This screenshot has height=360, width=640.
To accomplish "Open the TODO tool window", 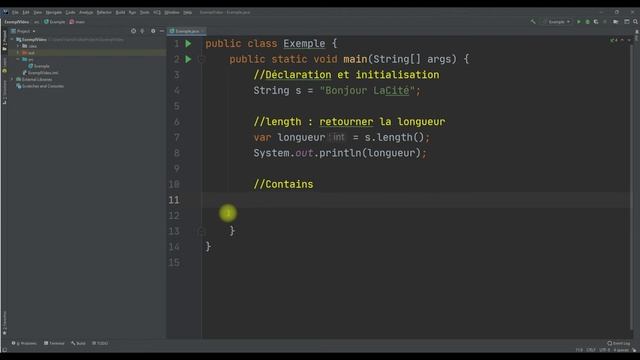I will coord(100,343).
